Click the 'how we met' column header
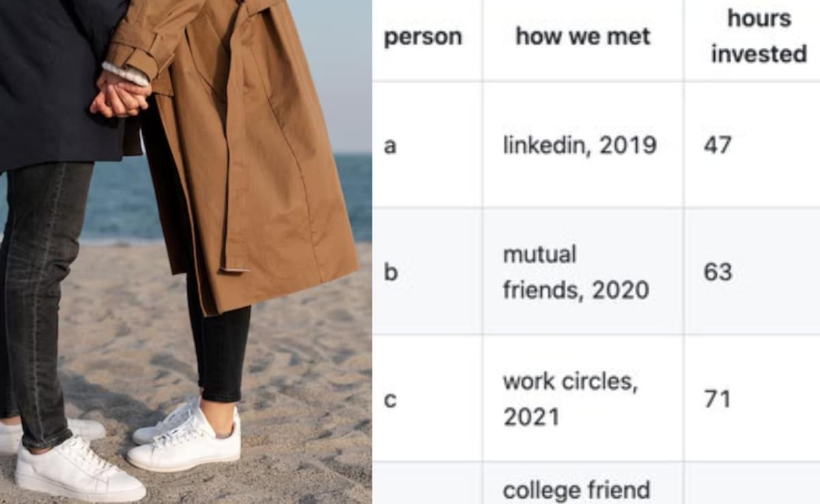 coord(583,36)
